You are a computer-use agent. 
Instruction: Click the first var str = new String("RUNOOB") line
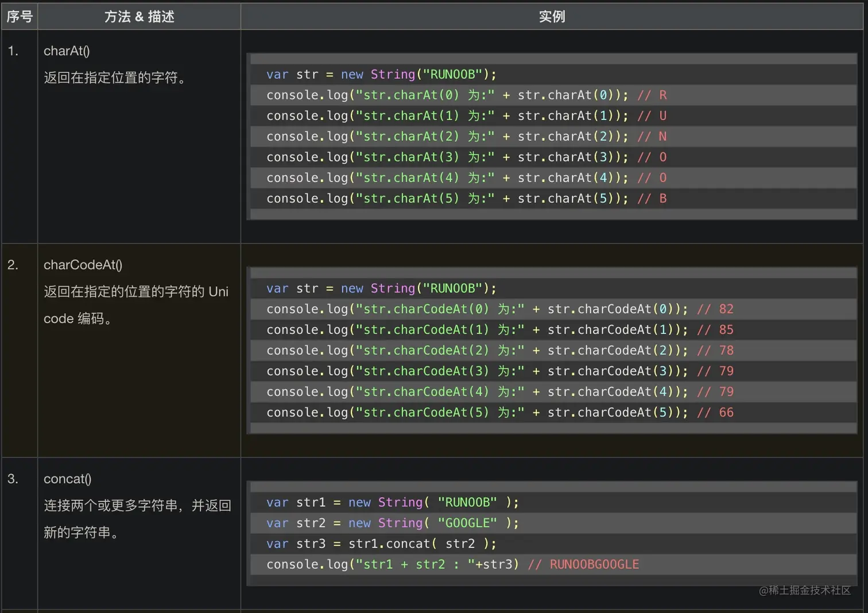coord(381,74)
